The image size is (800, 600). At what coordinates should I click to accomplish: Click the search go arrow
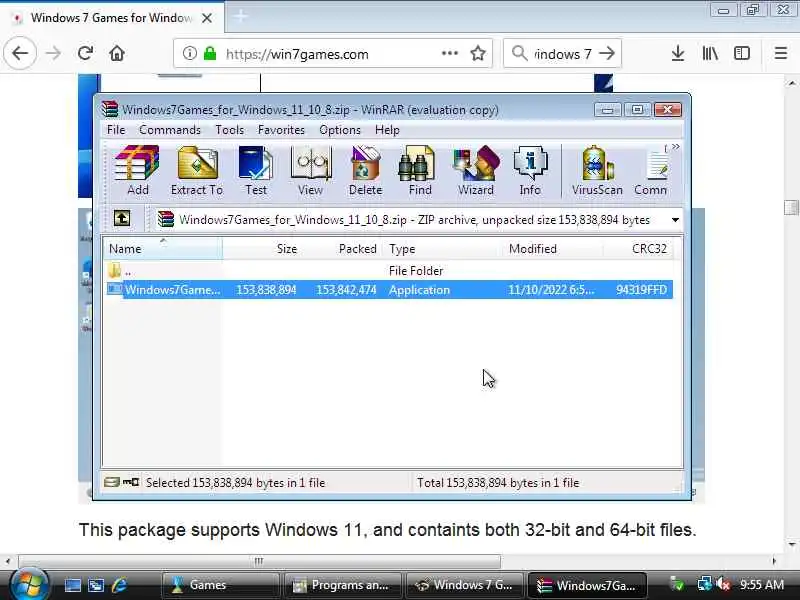coord(607,53)
